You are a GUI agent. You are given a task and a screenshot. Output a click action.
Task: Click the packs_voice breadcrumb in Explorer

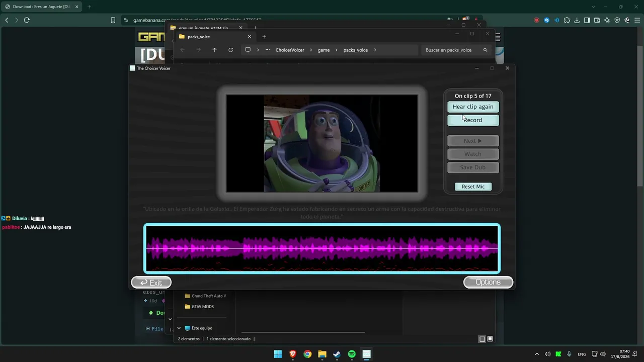356,50
